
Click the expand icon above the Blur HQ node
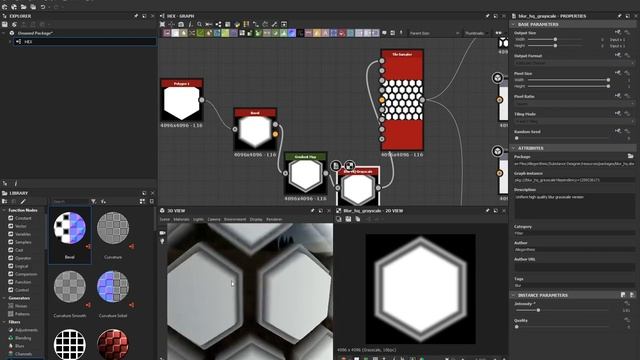350,165
